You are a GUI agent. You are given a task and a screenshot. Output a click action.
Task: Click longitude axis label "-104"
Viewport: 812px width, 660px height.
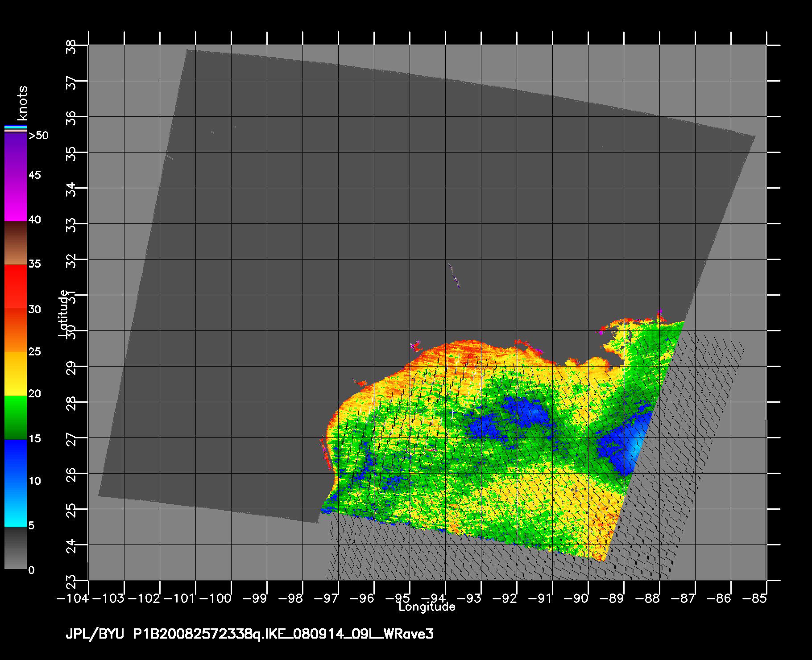(x=74, y=598)
